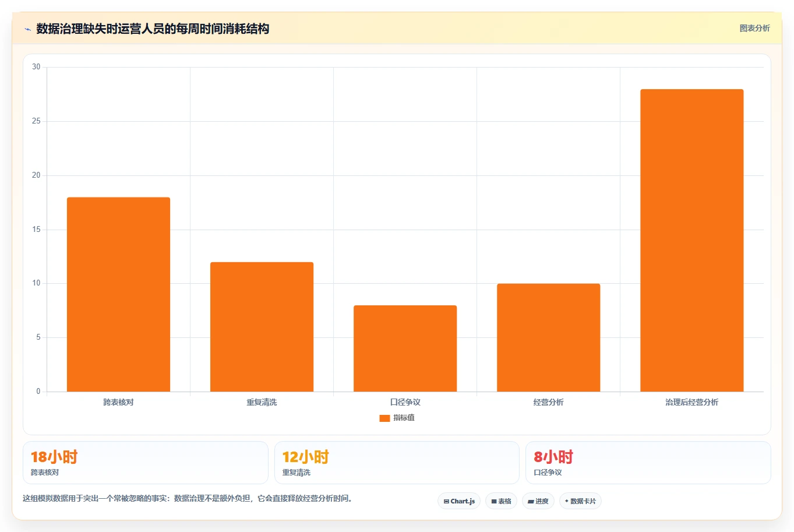Screen dimensions: 794x532
Task: Click the 表格 tag chip
Action: [x=501, y=501]
